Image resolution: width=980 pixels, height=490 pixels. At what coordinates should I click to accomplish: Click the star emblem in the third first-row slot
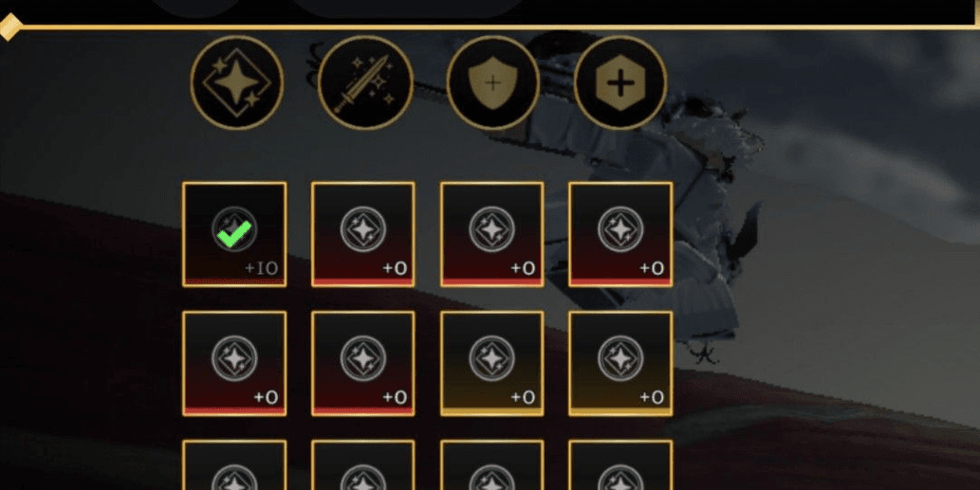[x=491, y=229]
